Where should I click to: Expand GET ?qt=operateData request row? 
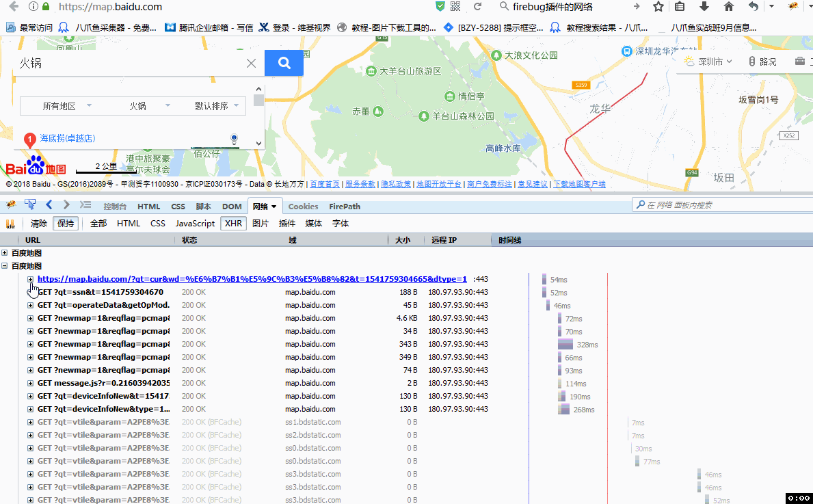click(x=31, y=306)
